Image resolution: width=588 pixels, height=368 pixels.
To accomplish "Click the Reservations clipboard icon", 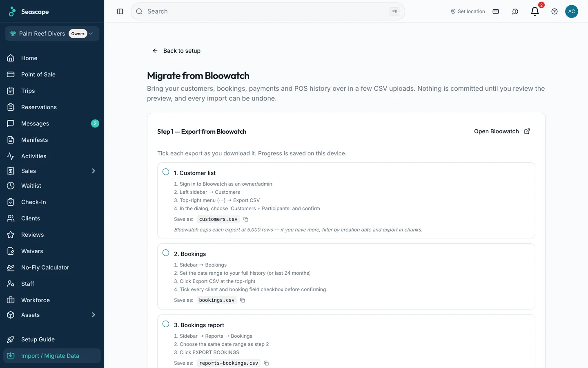I will click(11, 107).
